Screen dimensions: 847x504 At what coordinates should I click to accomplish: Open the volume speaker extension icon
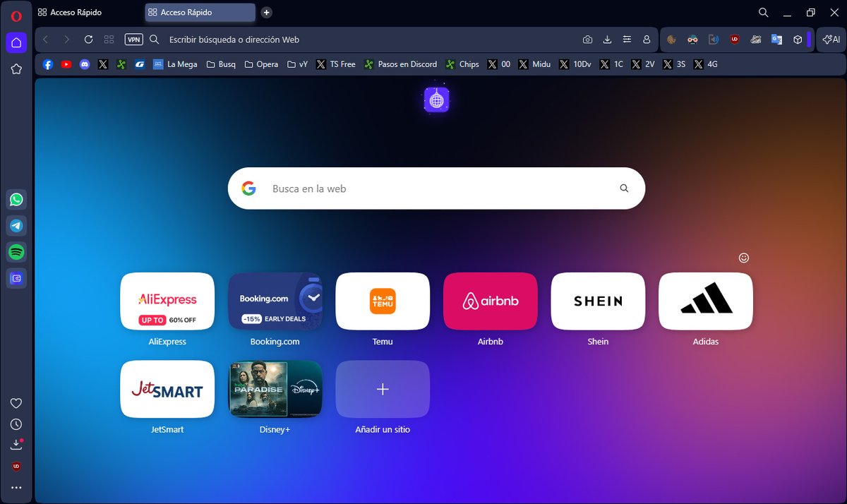714,40
